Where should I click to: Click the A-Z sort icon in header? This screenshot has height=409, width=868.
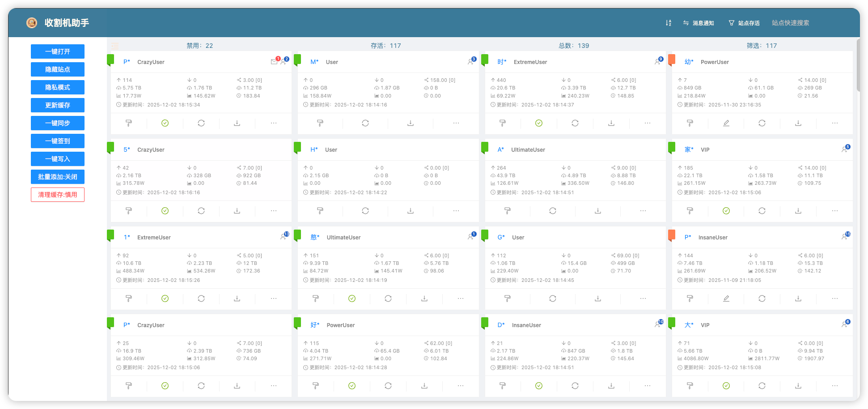668,23
